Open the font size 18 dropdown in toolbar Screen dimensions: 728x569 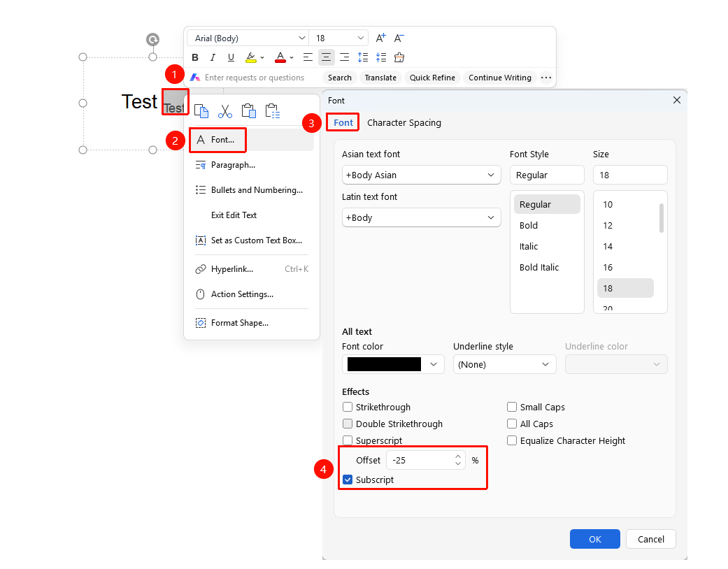pyautogui.click(x=361, y=38)
